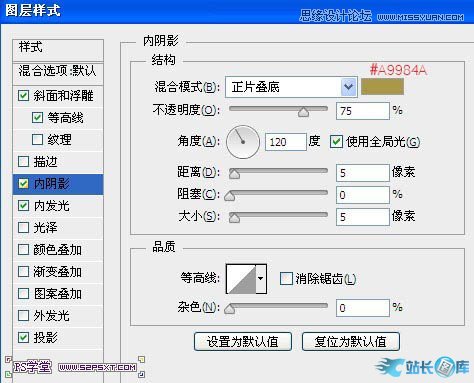Enable the 颜色叠加 checkbox
Image resolution: width=474 pixels, height=383 pixels.
pos(23,250)
